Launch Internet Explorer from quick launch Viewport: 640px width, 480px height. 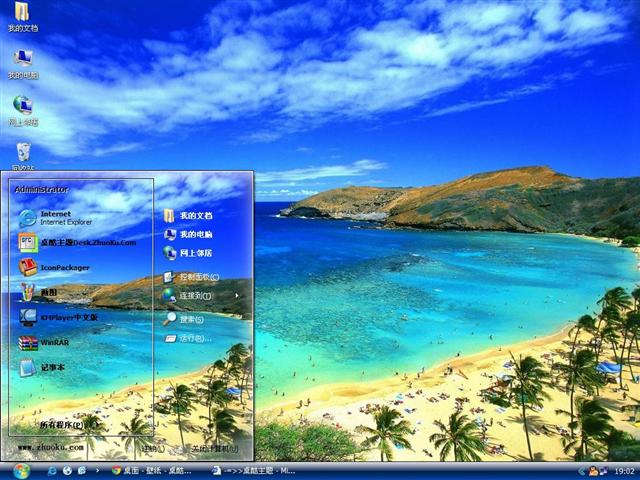tap(52, 471)
